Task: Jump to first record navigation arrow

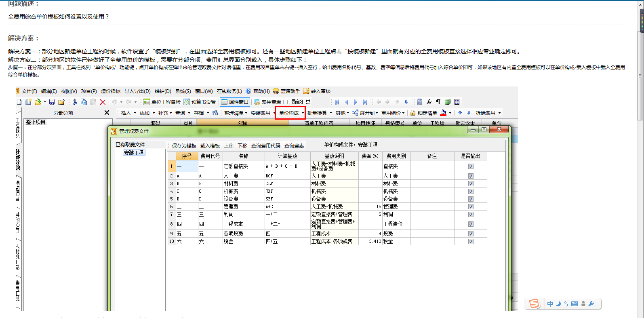Action: pyautogui.click(x=337, y=102)
